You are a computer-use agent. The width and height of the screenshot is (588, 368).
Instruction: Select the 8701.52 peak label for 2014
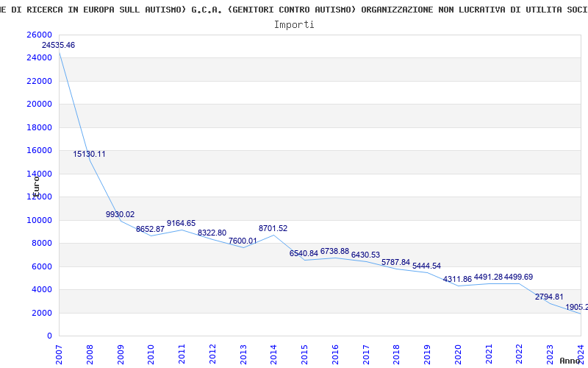pos(273,229)
